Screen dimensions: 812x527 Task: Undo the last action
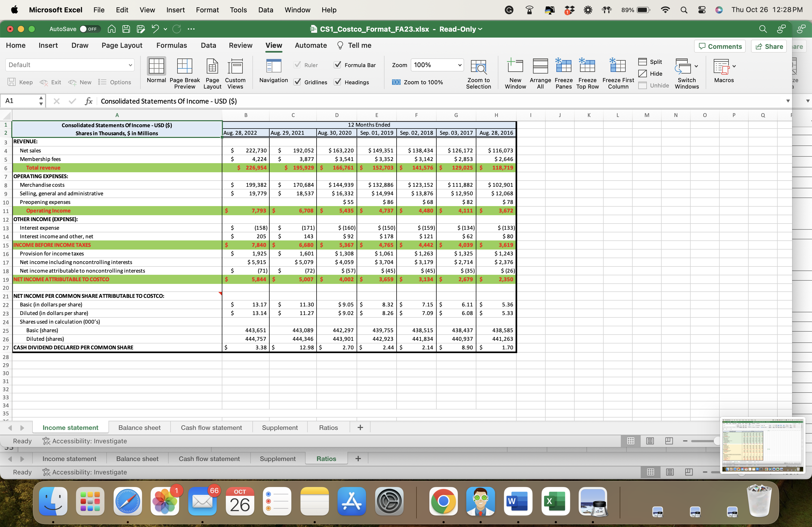click(x=155, y=29)
